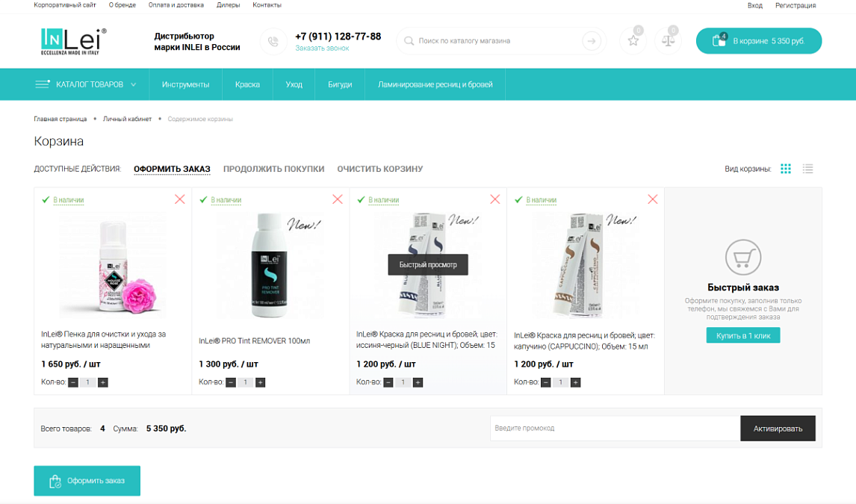
Task: Delete the CAPPUCCINO dye from cart
Action: 653,199
